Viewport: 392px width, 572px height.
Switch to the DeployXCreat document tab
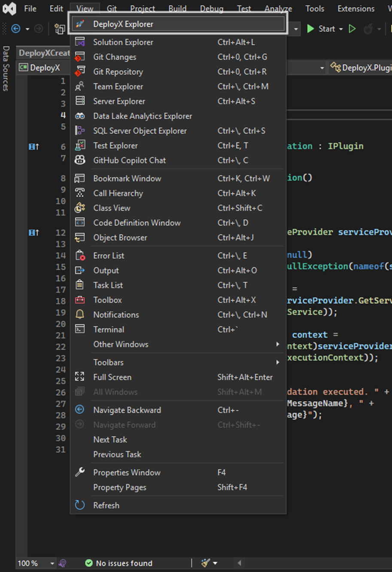[x=44, y=53]
